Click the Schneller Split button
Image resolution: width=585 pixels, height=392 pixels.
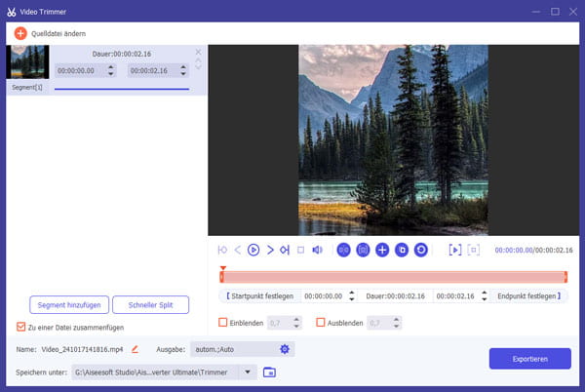pos(150,304)
